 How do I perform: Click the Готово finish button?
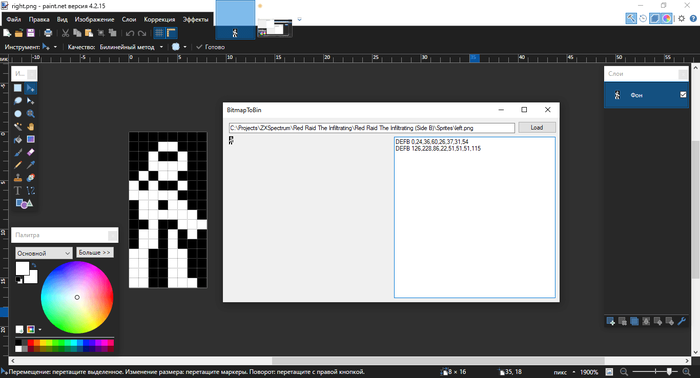coord(210,47)
